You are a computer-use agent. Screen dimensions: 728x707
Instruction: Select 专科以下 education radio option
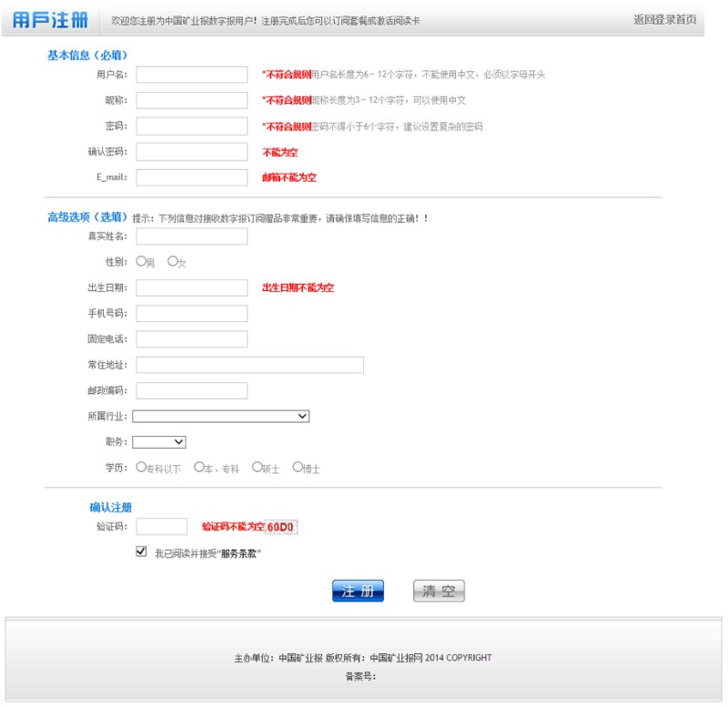coord(141,468)
